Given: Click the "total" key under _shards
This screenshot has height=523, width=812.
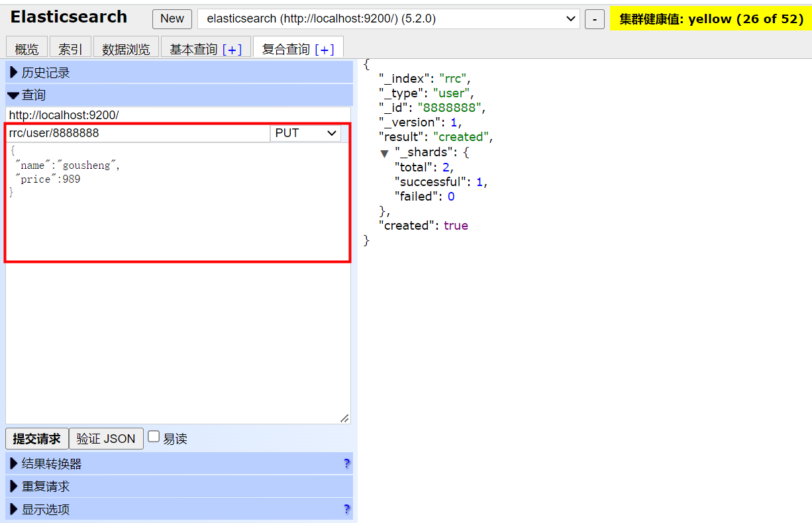Looking at the screenshot, I should [x=413, y=167].
